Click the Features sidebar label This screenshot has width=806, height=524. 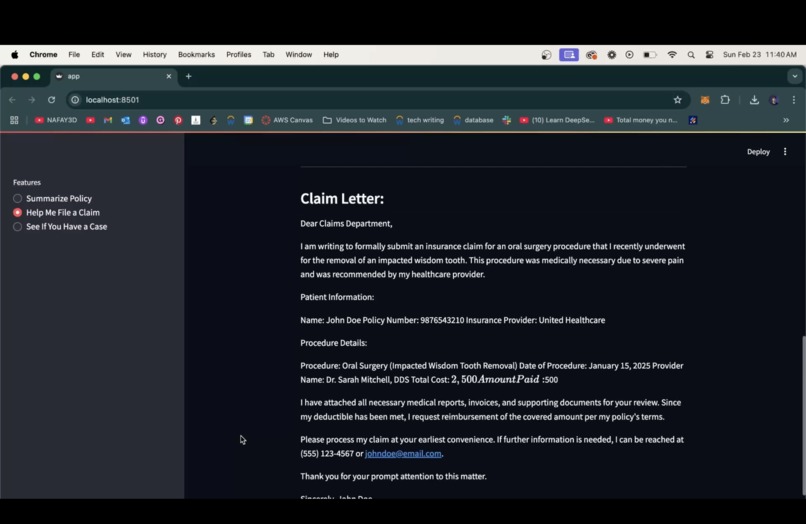(27, 183)
